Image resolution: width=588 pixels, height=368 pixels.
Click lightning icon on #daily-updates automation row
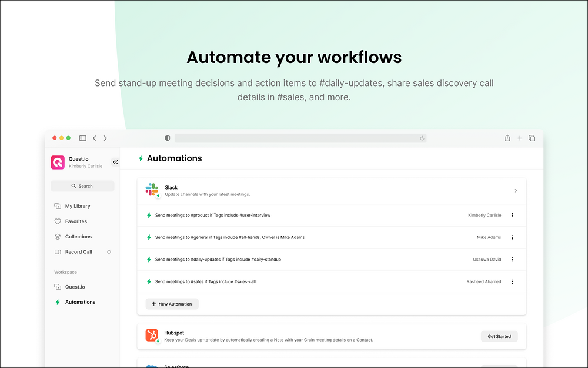(x=149, y=260)
